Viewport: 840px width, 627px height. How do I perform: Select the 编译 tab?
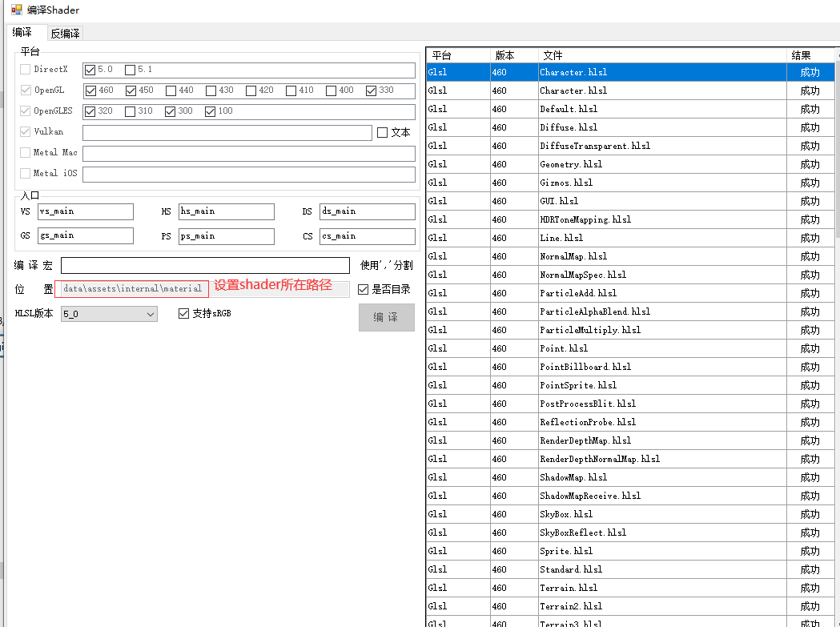[22, 33]
